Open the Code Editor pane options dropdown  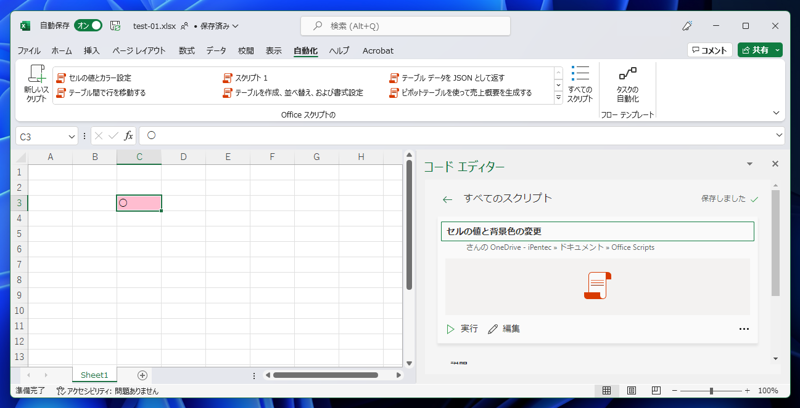click(x=749, y=164)
